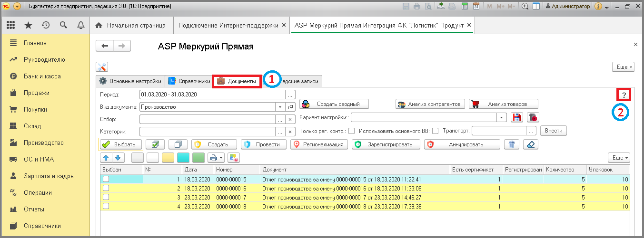644x238 pixels.
Task: Move row down with the down arrow
Action: point(118,157)
